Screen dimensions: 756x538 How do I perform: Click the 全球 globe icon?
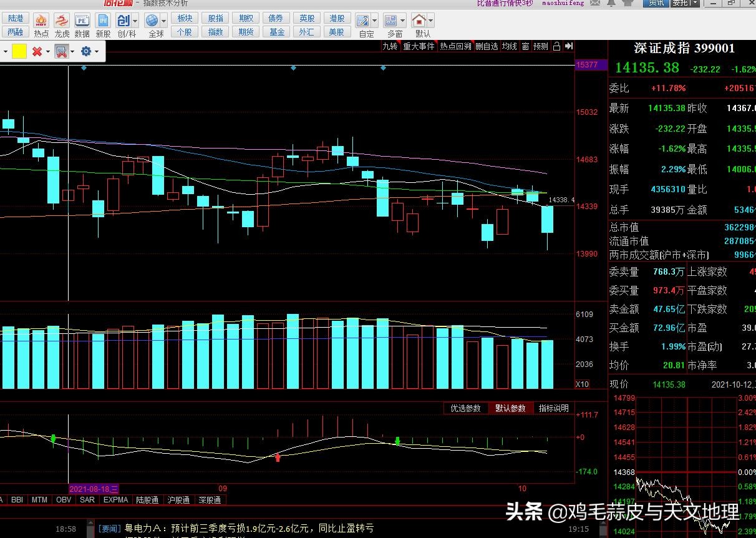[x=152, y=21]
